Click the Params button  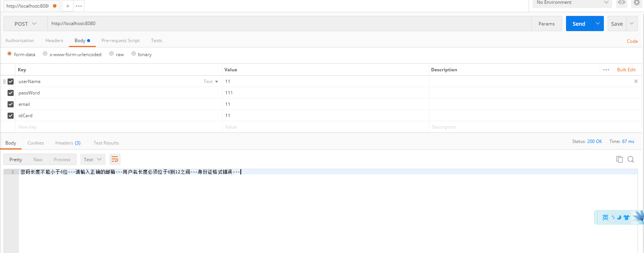(547, 24)
